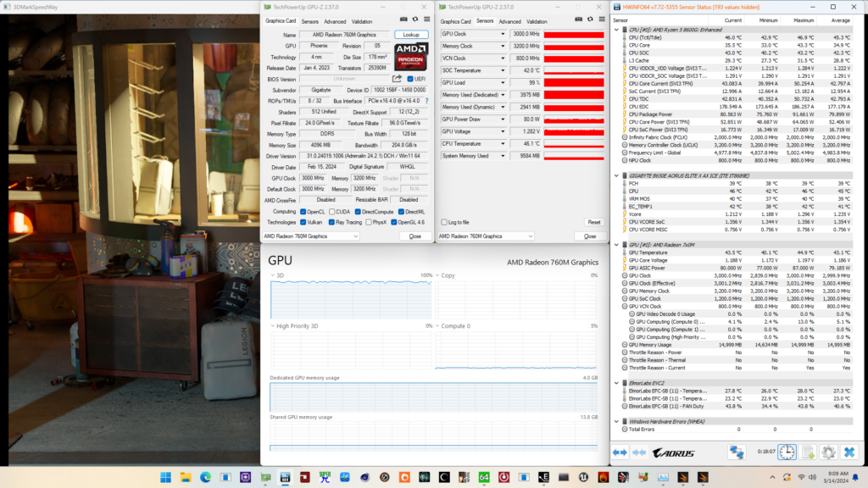Toggle the UEFI checkbox

pos(410,79)
